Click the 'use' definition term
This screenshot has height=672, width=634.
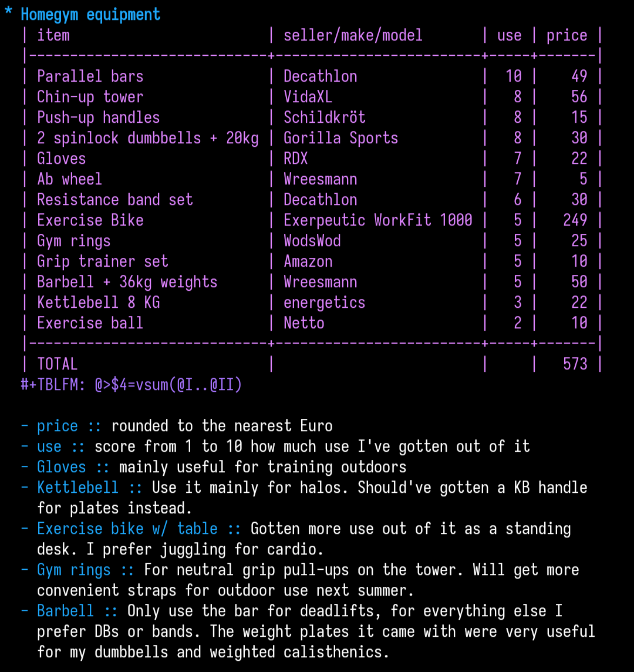click(x=49, y=447)
